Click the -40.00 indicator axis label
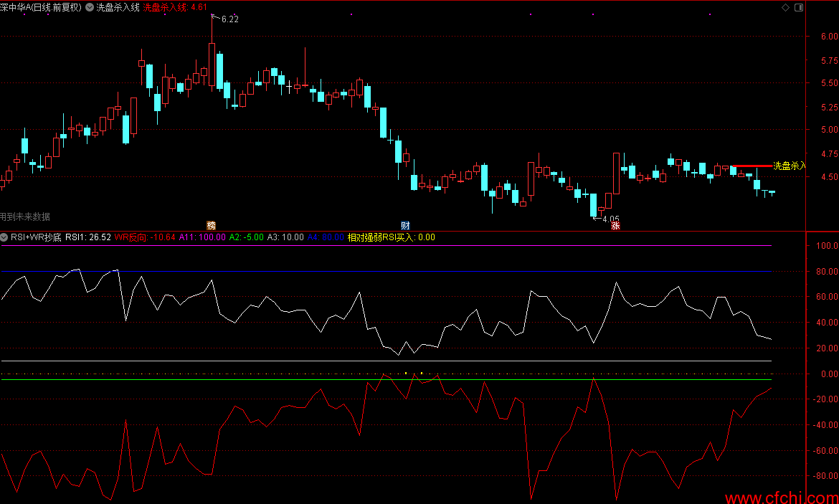The width and height of the screenshot is (839, 504). point(825,425)
